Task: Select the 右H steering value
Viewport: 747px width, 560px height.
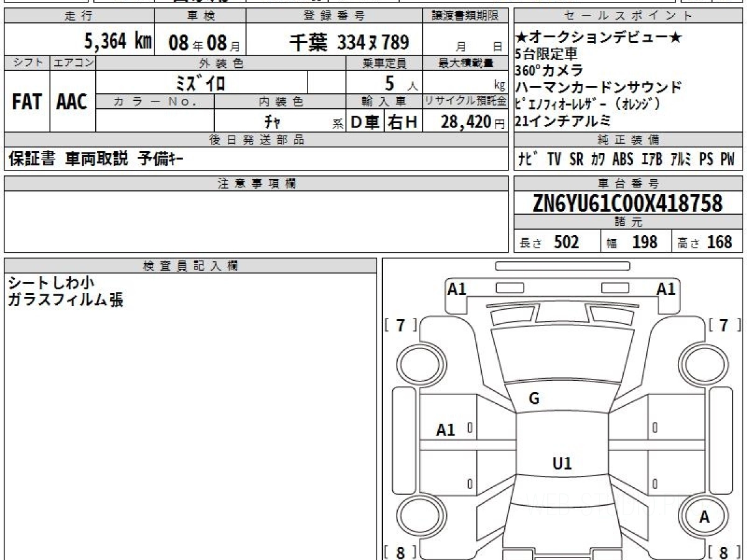Action: [x=403, y=123]
